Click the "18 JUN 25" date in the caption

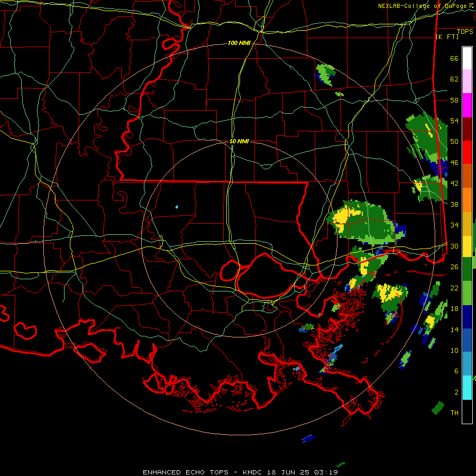pyautogui.click(x=289, y=472)
